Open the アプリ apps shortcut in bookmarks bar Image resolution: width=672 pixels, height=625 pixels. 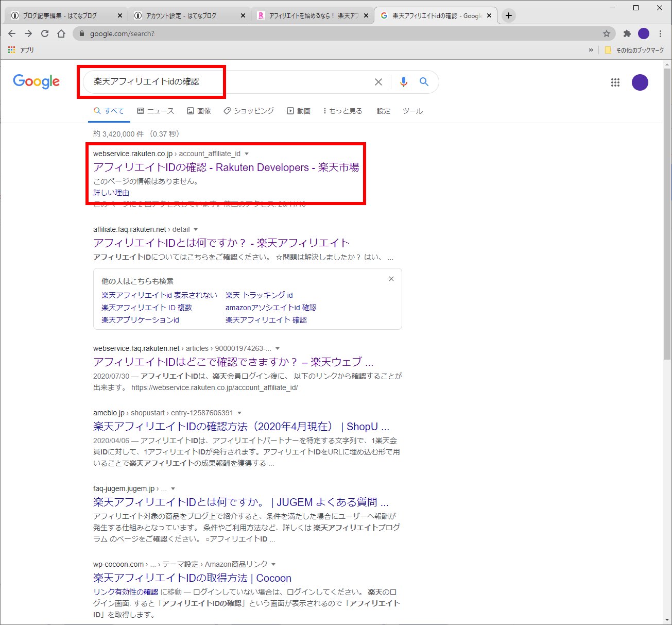click(x=21, y=50)
